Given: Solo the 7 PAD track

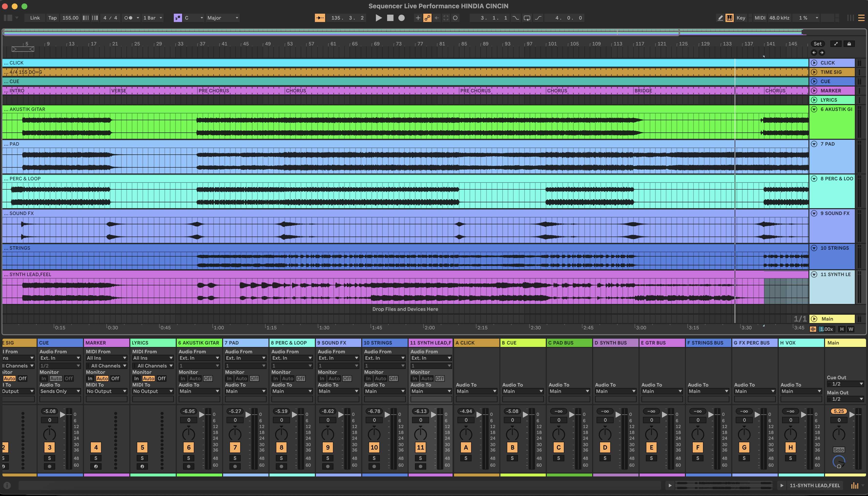Looking at the screenshot, I should (x=235, y=458).
